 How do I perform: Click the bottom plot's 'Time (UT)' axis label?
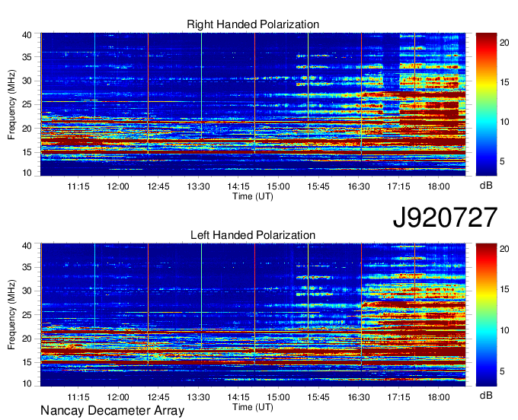(253, 407)
